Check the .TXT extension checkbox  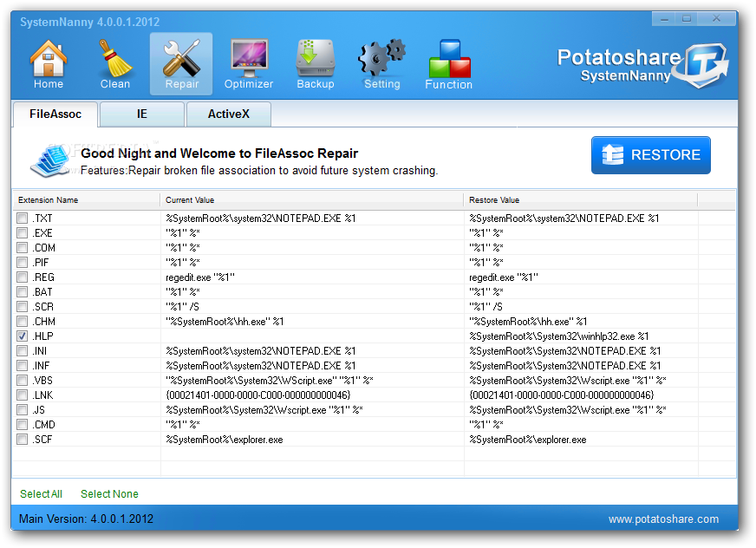tap(23, 218)
